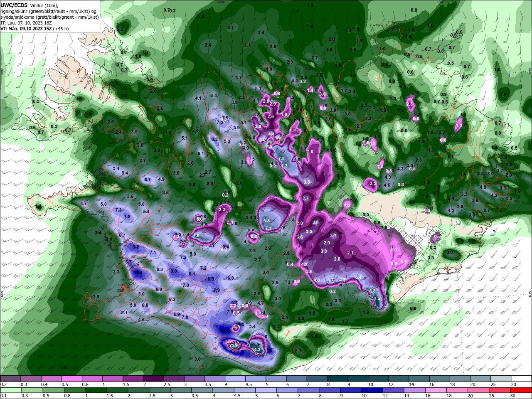Click the '6.1' precipitation value on the map
Image resolution: width=532 pixels, height=399 pixels.
201,153
